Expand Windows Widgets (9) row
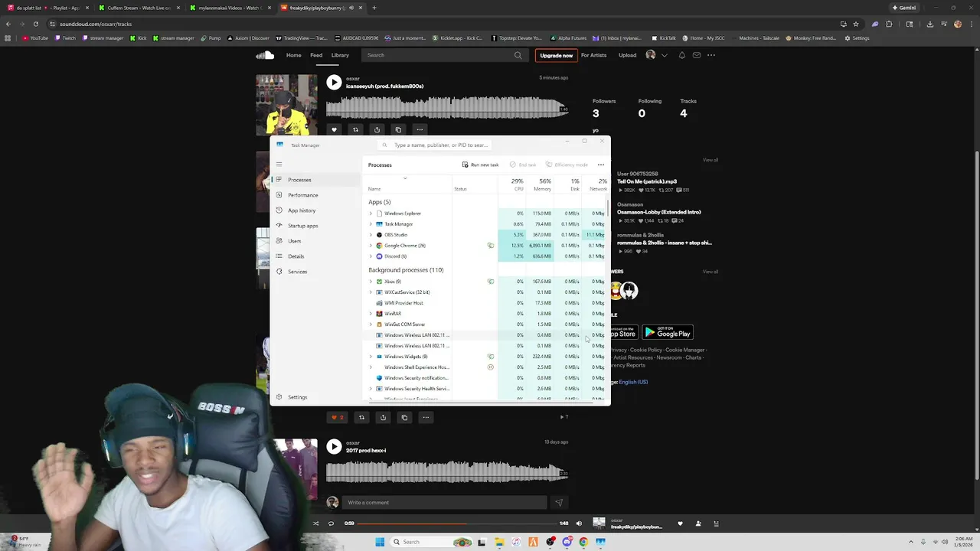 coord(371,357)
